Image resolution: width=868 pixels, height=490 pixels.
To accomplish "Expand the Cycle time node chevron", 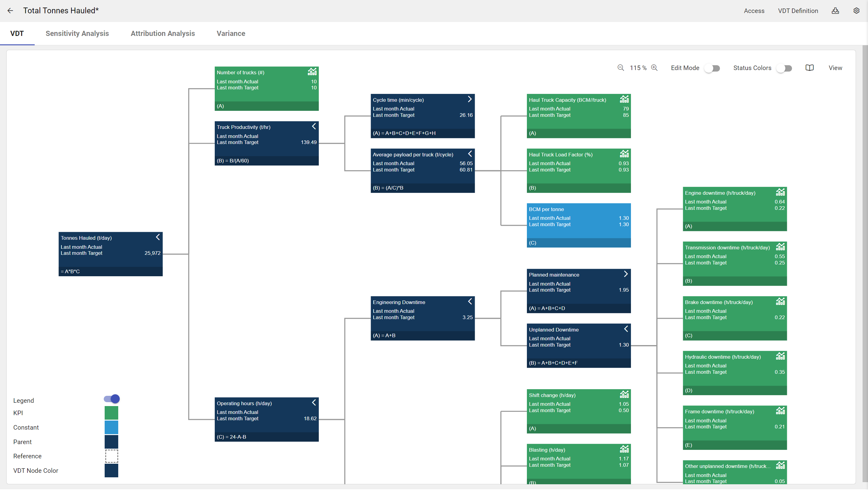I will 470,99.
